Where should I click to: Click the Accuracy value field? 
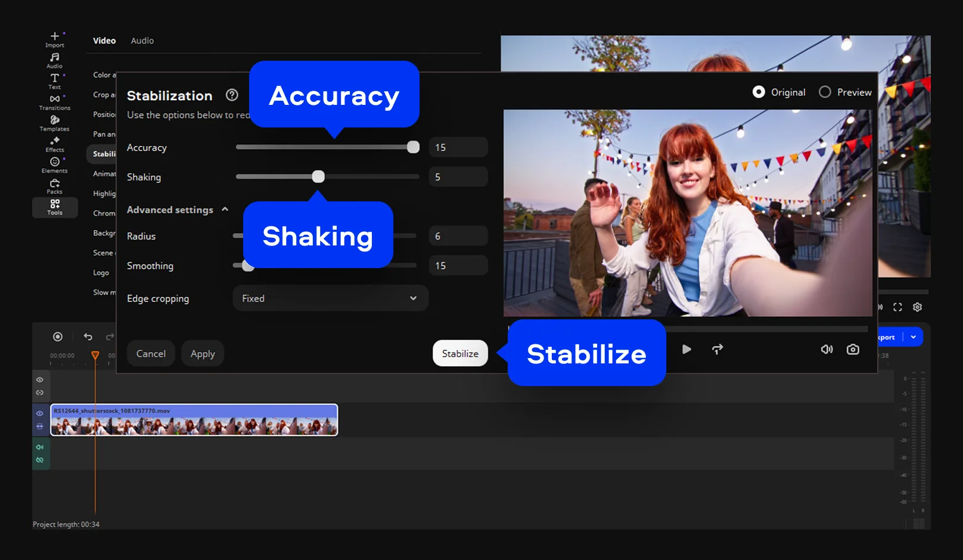coord(458,147)
